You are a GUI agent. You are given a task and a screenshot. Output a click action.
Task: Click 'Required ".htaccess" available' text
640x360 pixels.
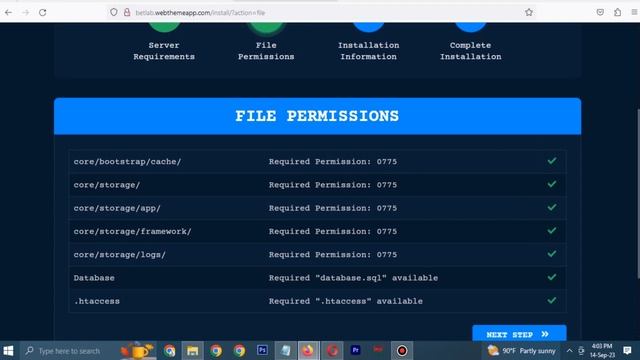pos(346,301)
